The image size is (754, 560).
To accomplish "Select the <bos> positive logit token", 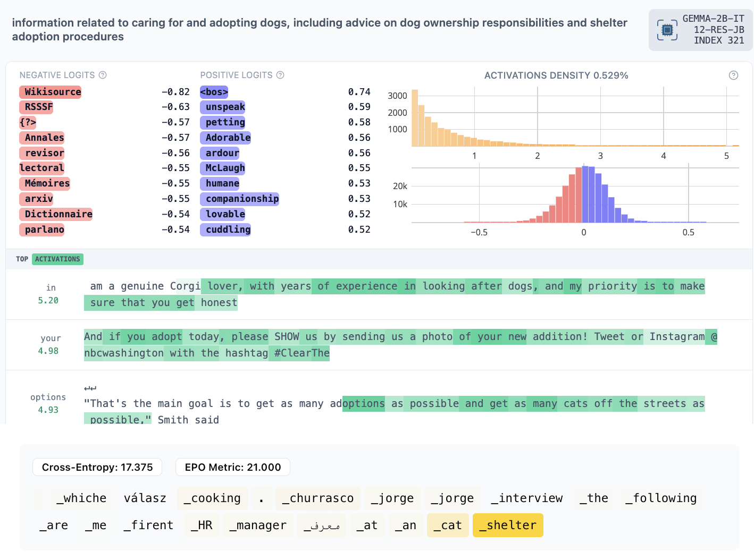I will [x=214, y=92].
